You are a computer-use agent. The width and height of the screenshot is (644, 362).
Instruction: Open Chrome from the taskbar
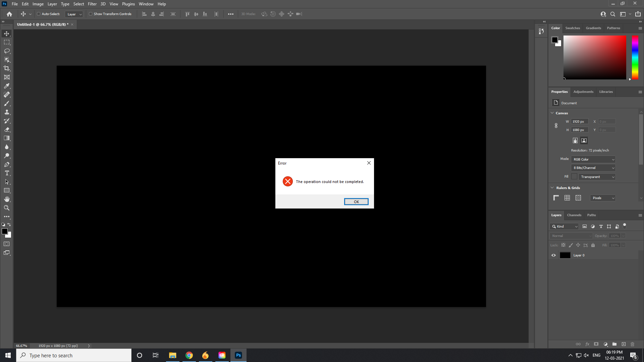click(x=189, y=355)
